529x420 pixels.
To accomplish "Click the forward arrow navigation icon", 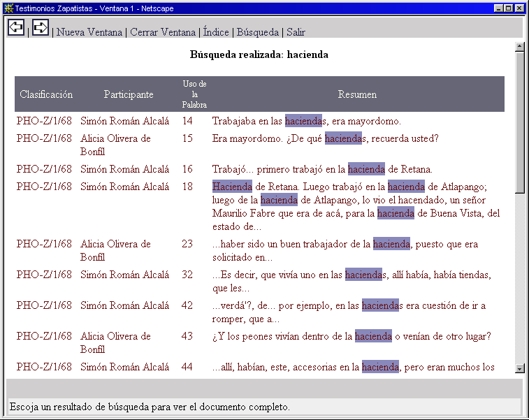I will [x=41, y=27].
